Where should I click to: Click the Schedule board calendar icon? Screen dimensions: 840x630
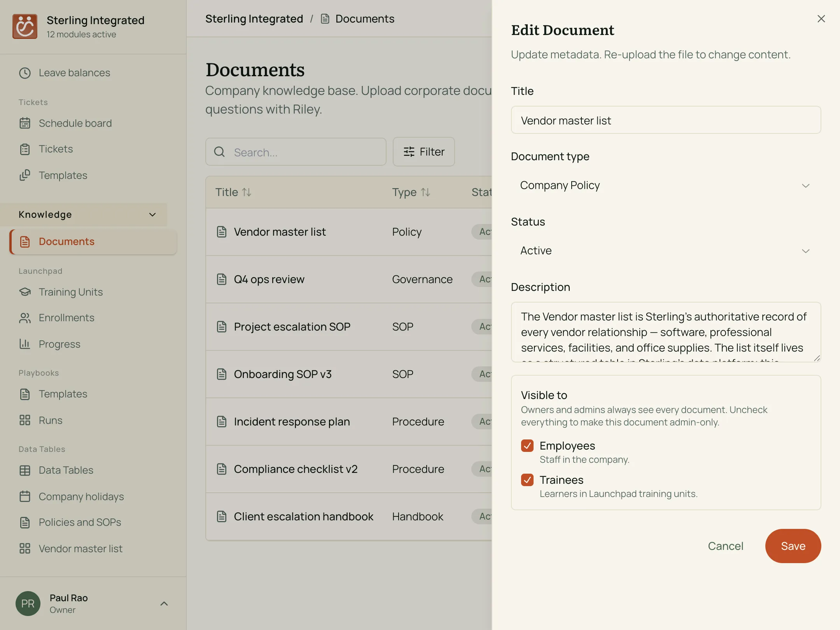[x=25, y=123]
